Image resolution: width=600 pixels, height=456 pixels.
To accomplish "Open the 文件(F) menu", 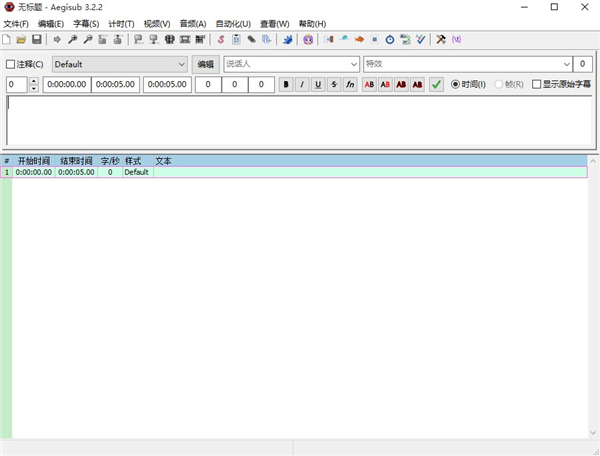I will click(x=16, y=24).
